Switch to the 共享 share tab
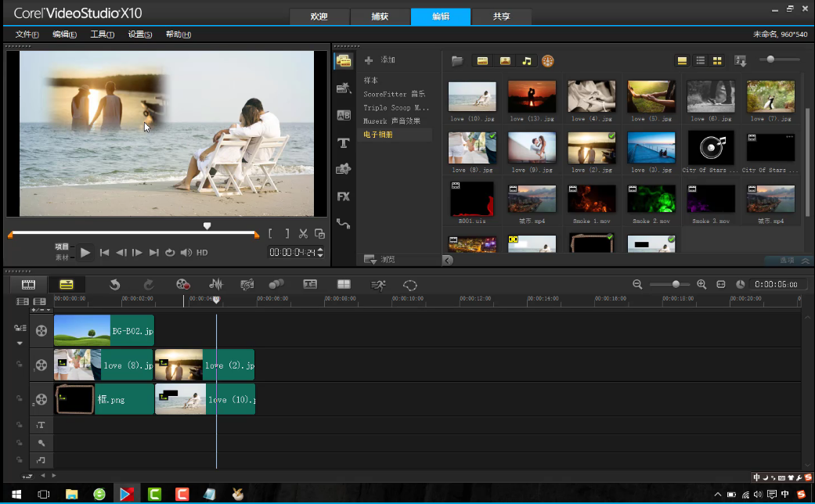This screenshot has height=504, width=815. [x=502, y=16]
